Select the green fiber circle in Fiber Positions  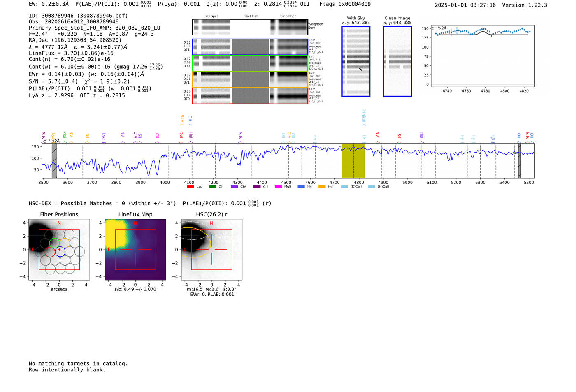[x=55, y=243]
